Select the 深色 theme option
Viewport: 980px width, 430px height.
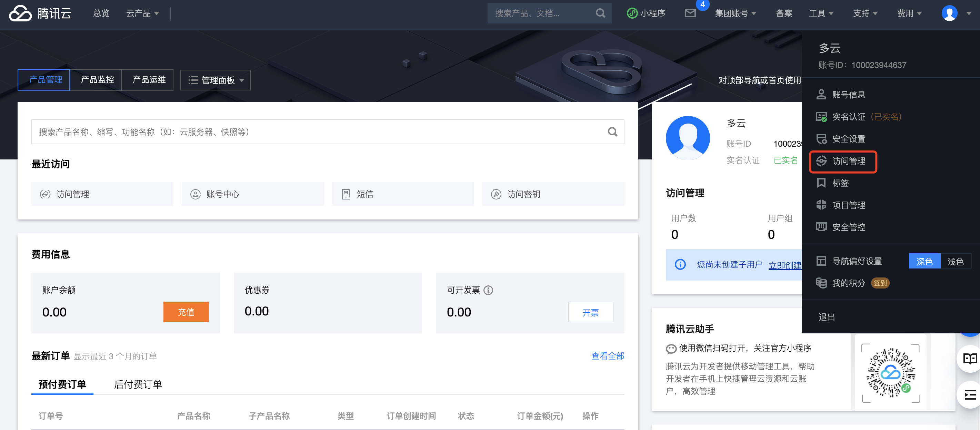tap(924, 261)
